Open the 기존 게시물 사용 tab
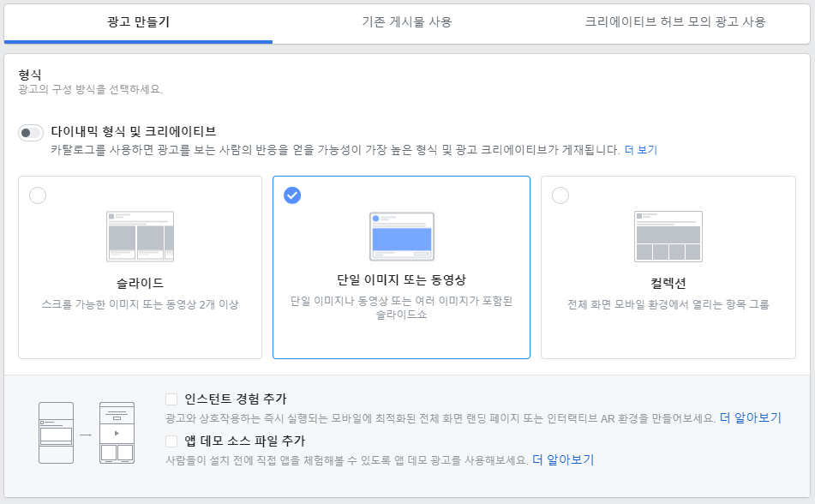Image resolution: width=815 pixels, height=504 pixels. coord(407,22)
